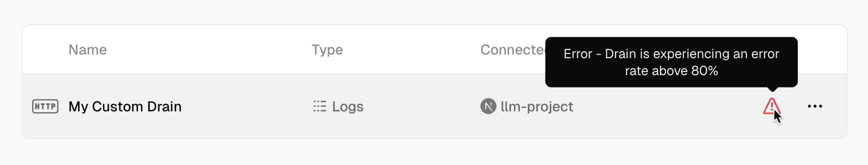Click the tooltip arrow above the warning icon
868x165 pixels.
pos(773,89)
